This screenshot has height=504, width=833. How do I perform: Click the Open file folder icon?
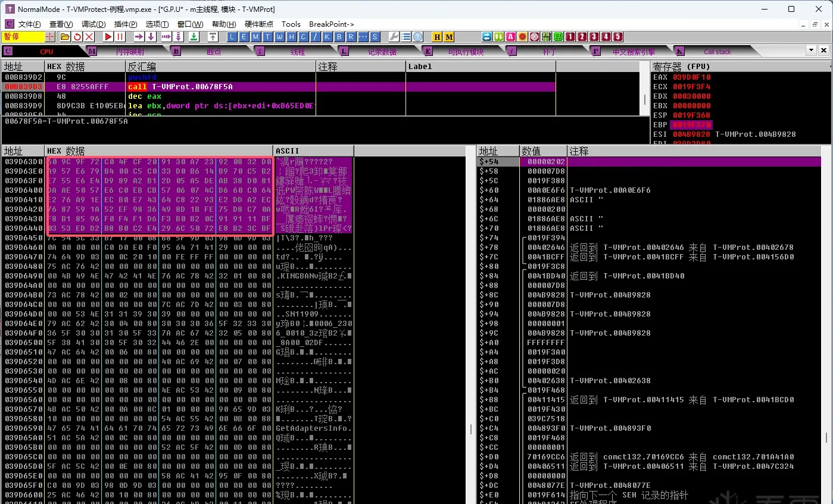(65, 37)
